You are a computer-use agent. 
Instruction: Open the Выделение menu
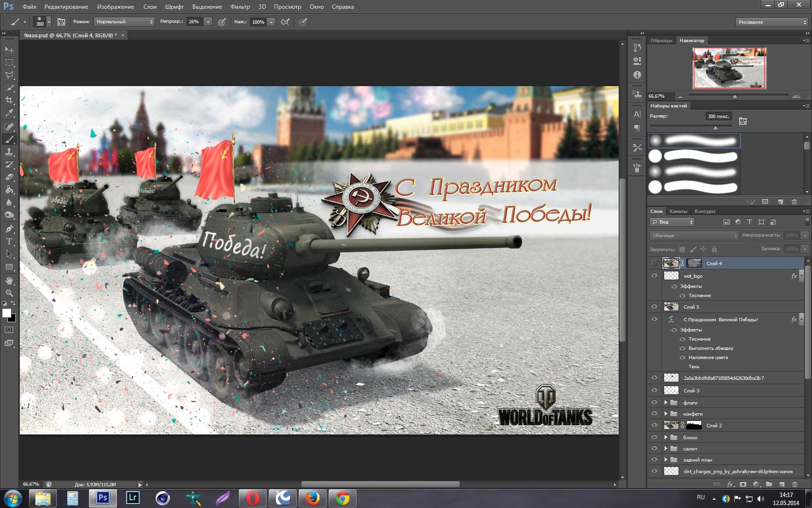click(207, 7)
